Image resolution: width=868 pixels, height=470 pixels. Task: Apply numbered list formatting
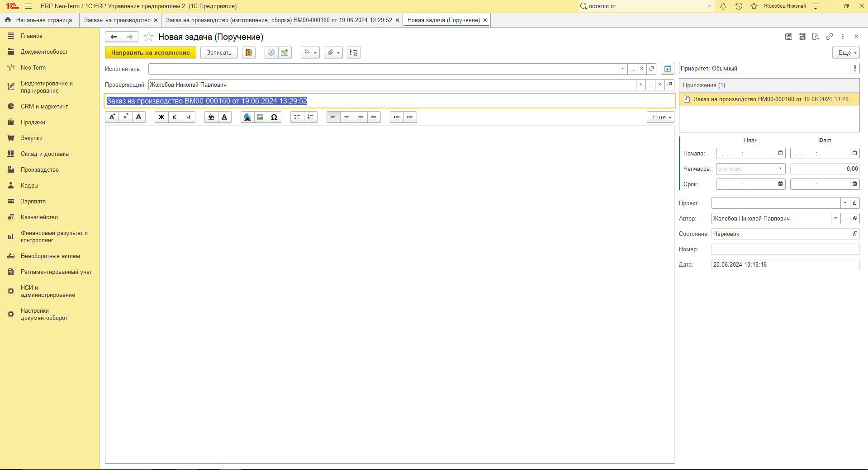[x=310, y=117]
